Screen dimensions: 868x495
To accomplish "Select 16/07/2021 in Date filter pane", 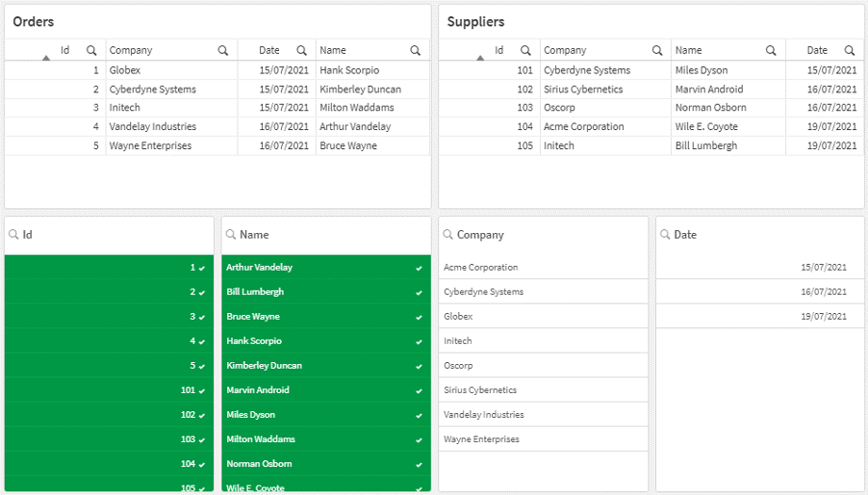I will click(x=760, y=292).
